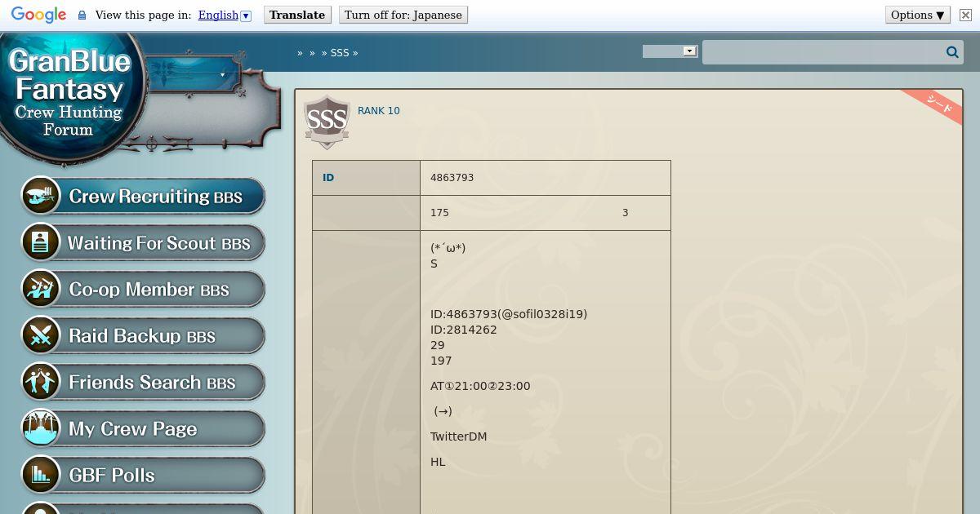Click the lock icon in translate bar
The width and height of the screenshot is (980, 514).
(x=82, y=15)
